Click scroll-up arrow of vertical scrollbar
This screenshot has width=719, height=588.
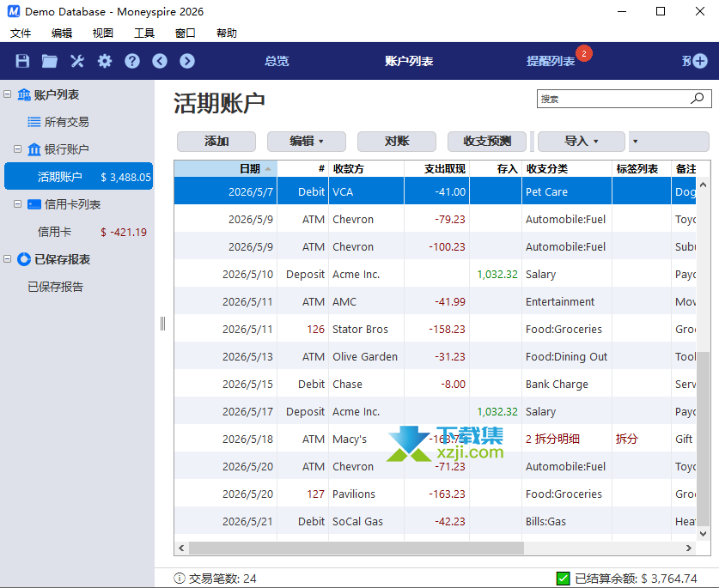[x=703, y=185]
